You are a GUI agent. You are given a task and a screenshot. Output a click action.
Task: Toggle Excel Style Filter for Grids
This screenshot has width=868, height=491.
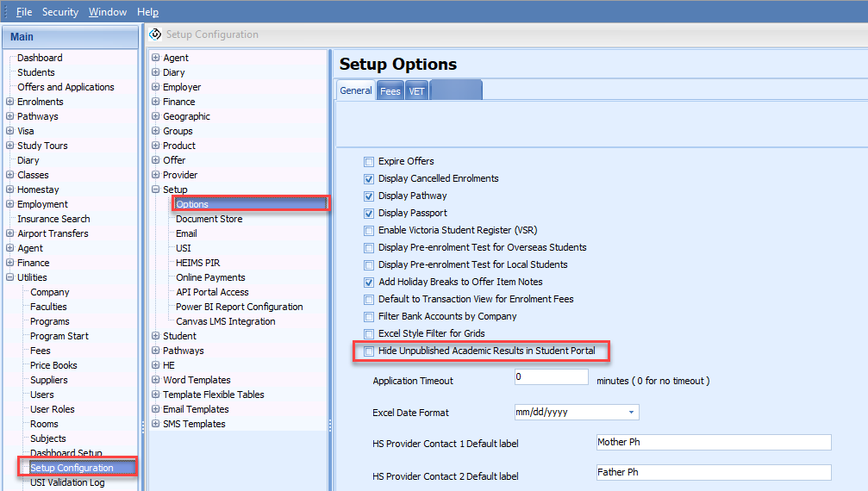point(369,334)
